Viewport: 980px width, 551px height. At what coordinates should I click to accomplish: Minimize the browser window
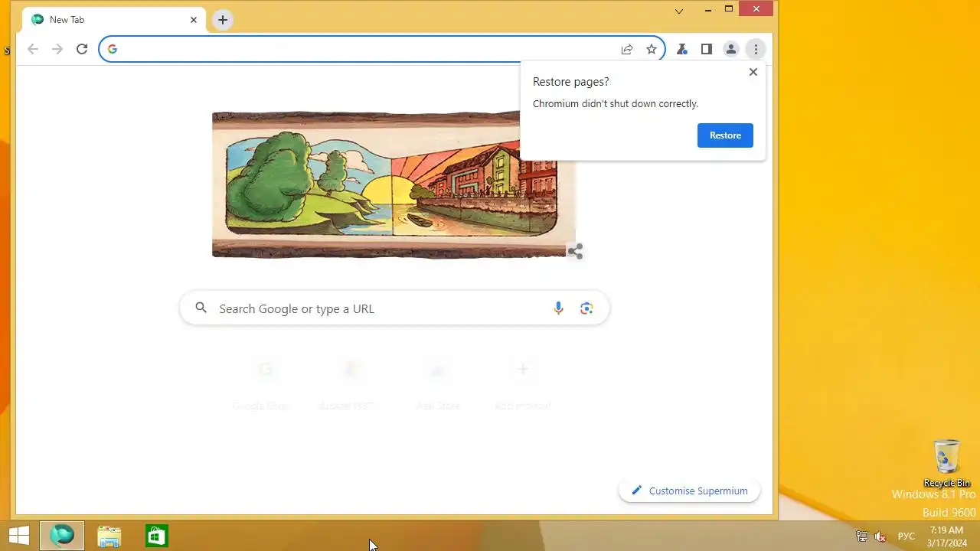707,10
